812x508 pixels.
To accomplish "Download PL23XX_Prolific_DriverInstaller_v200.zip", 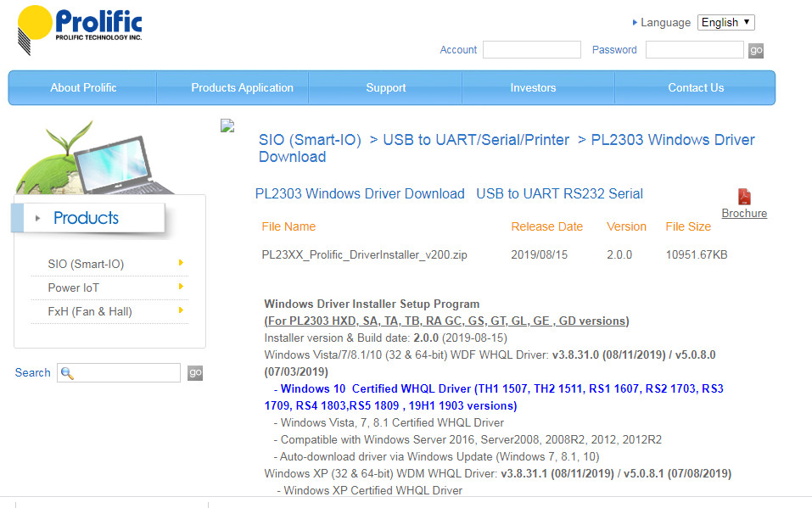I will pos(364,254).
